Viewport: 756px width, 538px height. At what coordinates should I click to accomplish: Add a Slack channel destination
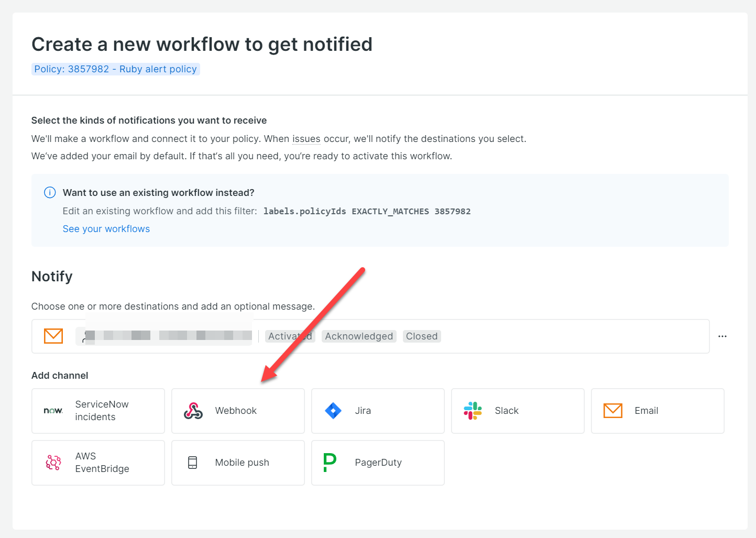tap(517, 411)
